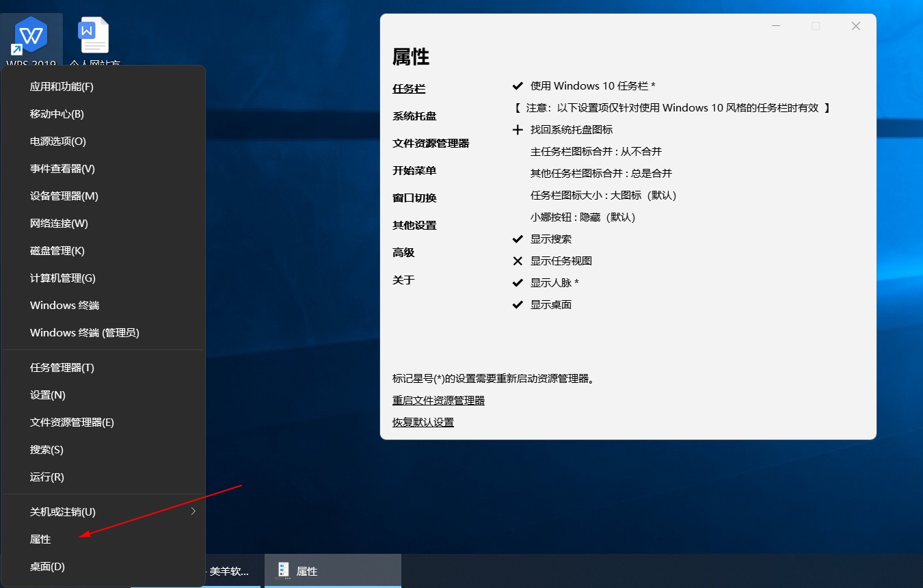Switch to the 系统托盘 section

[x=414, y=116]
